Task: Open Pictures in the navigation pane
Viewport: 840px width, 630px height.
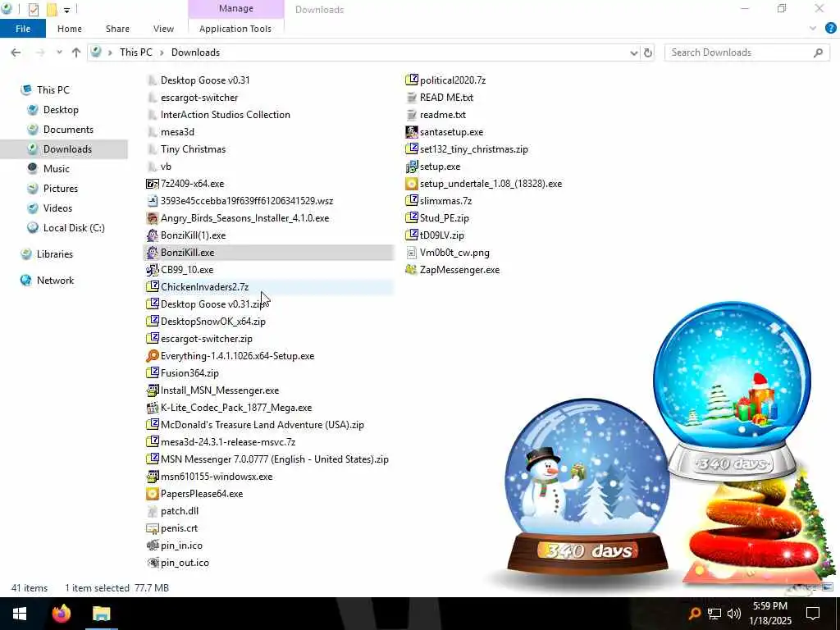Action: pyautogui.click(x=60, y=189)
